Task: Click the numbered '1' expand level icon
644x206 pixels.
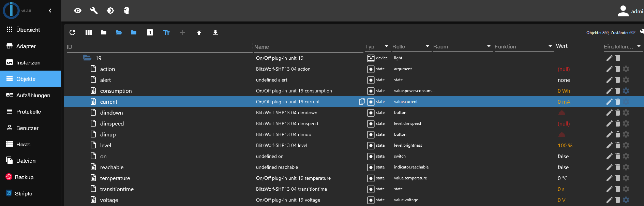Action: (150, 32)
